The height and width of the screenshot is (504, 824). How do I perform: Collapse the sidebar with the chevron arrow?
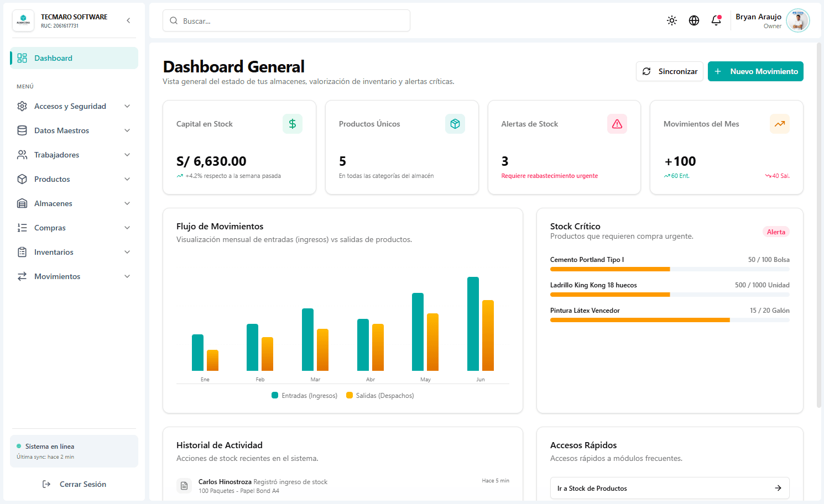pyautogui.click(x=128, y=20)
